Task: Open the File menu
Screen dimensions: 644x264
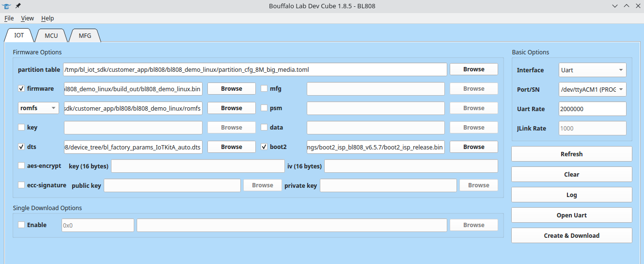Action: tap(9, 18)
